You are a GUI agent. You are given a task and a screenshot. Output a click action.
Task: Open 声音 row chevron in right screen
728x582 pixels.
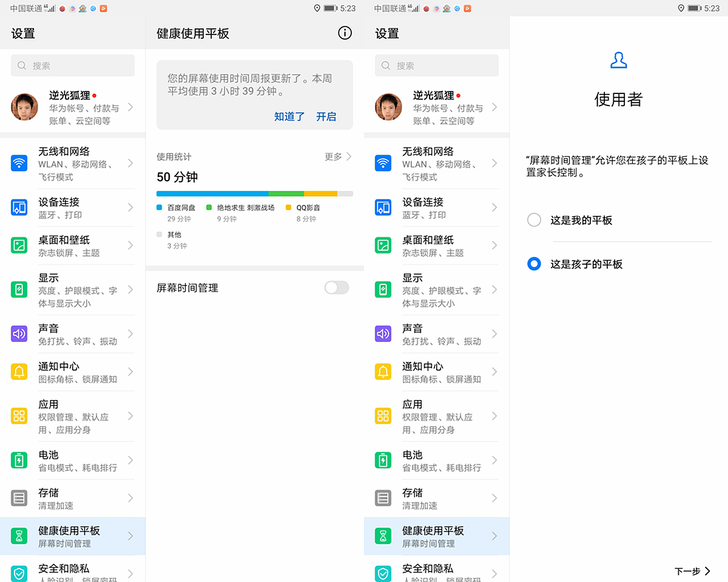coord(494,333)
